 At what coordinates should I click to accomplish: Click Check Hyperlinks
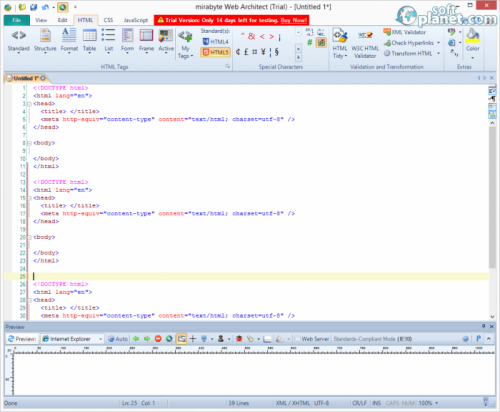(409, 43)
